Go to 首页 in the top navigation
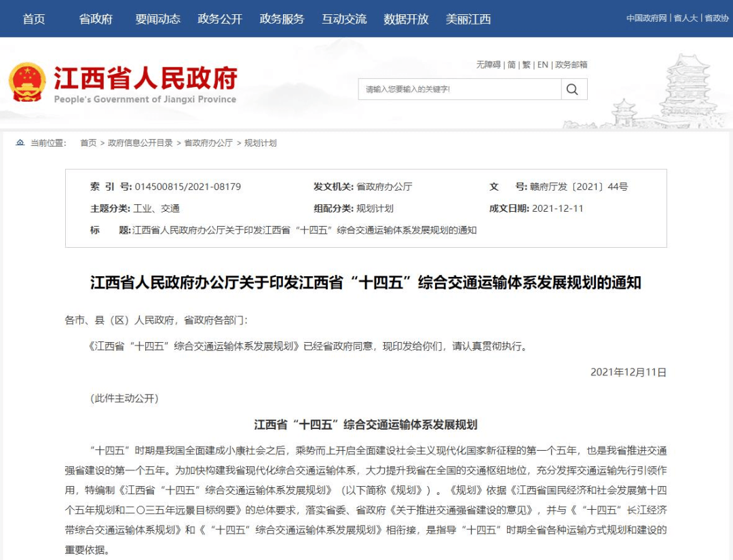Image resolution: width=733 pixels, height=560 pixels. (33, 20)
